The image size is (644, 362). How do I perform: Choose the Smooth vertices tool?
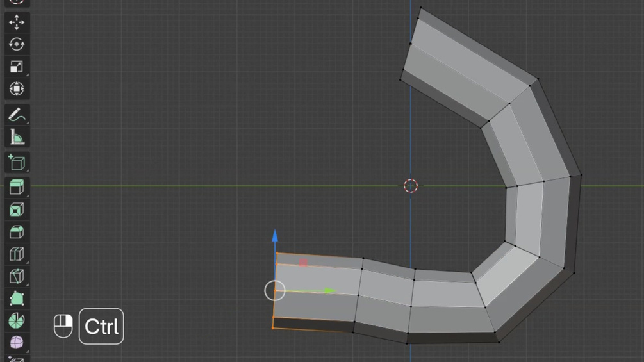tap(17, 342)
